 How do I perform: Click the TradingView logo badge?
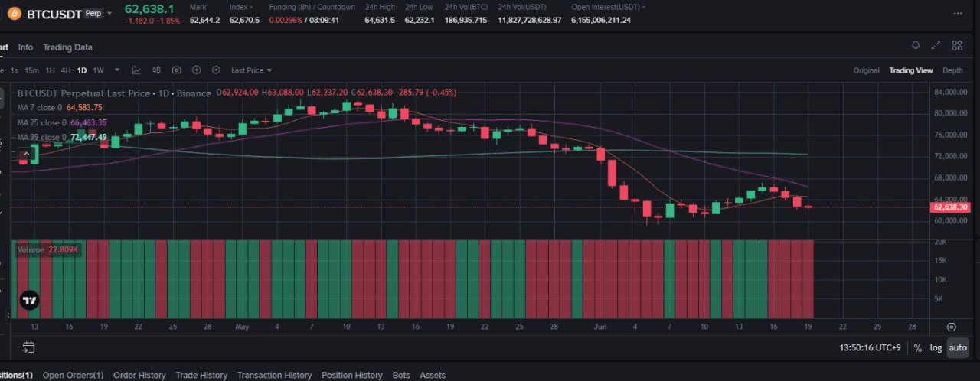(x=29, y=301)
